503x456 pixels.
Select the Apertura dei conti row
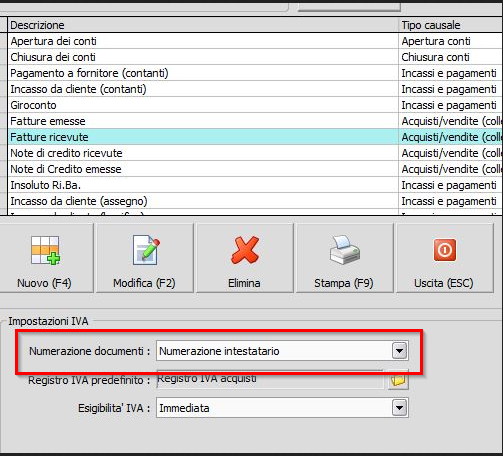pyautogui.click(x=255, y=41)
